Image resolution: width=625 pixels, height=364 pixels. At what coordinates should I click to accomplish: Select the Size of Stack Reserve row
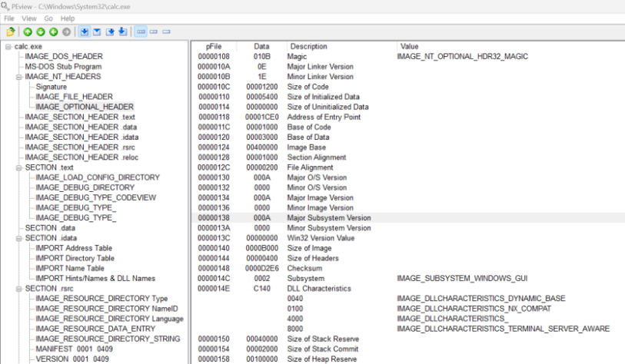408,339
